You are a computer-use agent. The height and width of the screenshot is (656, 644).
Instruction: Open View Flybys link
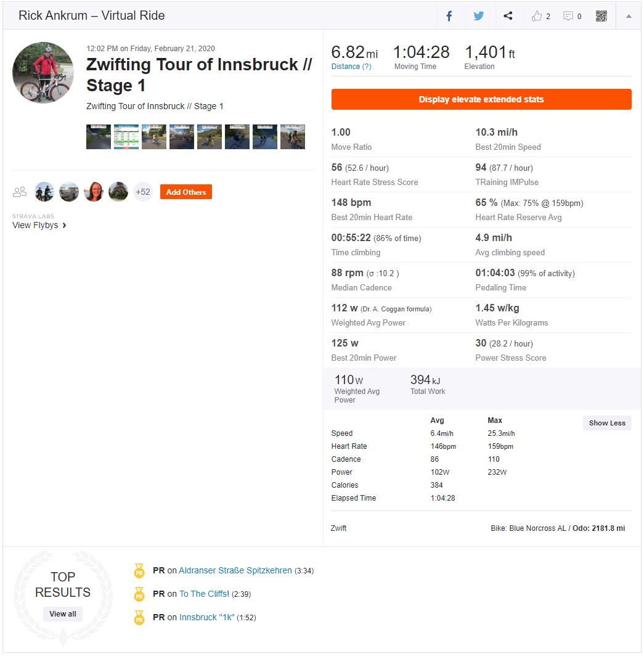pyautogui.click(x=39, y=225)
